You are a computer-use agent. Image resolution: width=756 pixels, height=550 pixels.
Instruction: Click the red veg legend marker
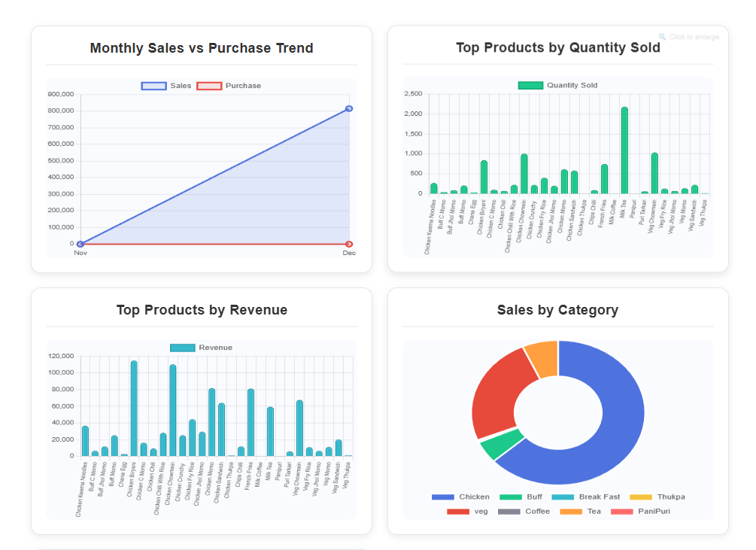click(458, 510)
